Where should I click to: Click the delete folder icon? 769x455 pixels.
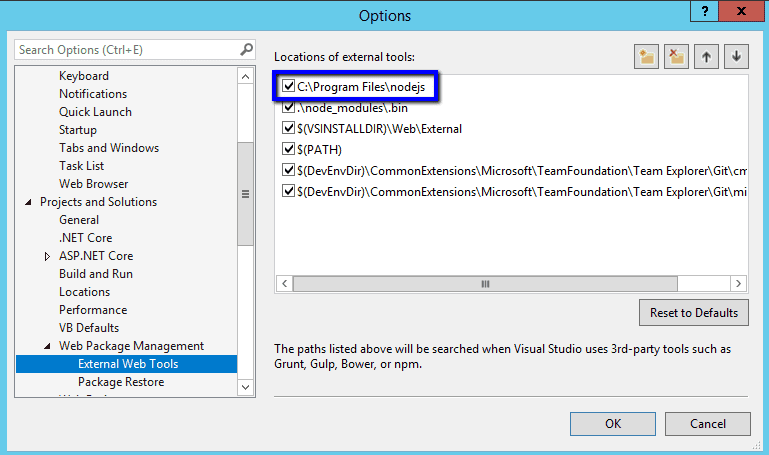point(676,57)
